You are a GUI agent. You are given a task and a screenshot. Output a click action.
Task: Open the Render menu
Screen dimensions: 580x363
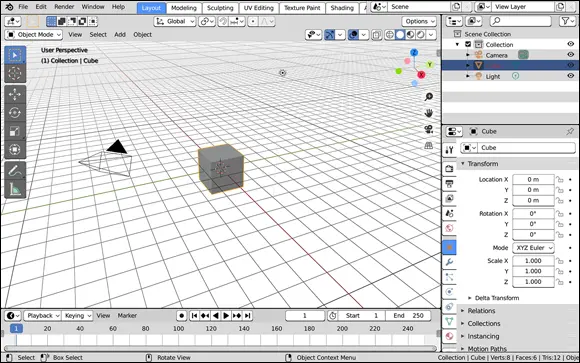[x=64, y=7]
